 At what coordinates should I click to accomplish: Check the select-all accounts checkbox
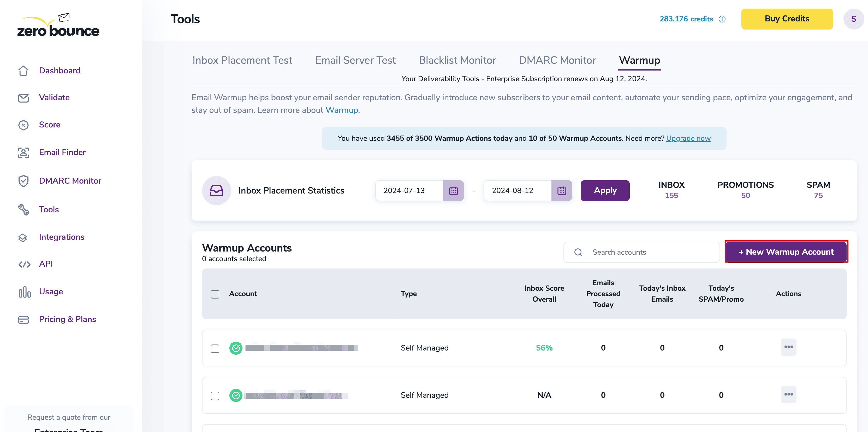[x=215, y=294]
